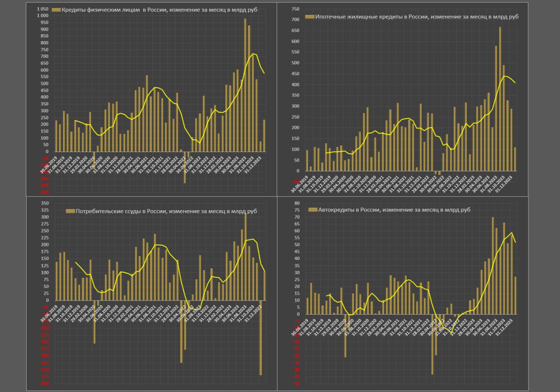Click the legend swatch beside 'Потребительские ссуды'
560x392 pixels.
click(70, 212)
